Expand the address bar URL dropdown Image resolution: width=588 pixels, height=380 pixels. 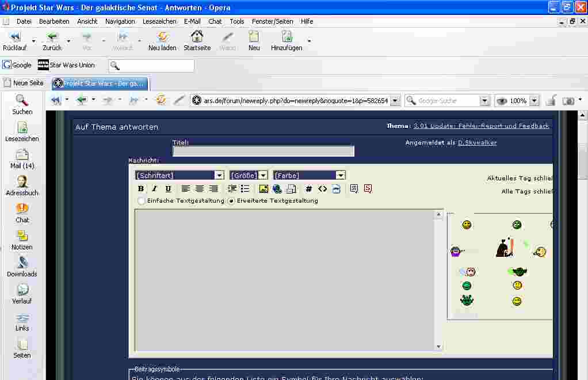tap(395, 101)
